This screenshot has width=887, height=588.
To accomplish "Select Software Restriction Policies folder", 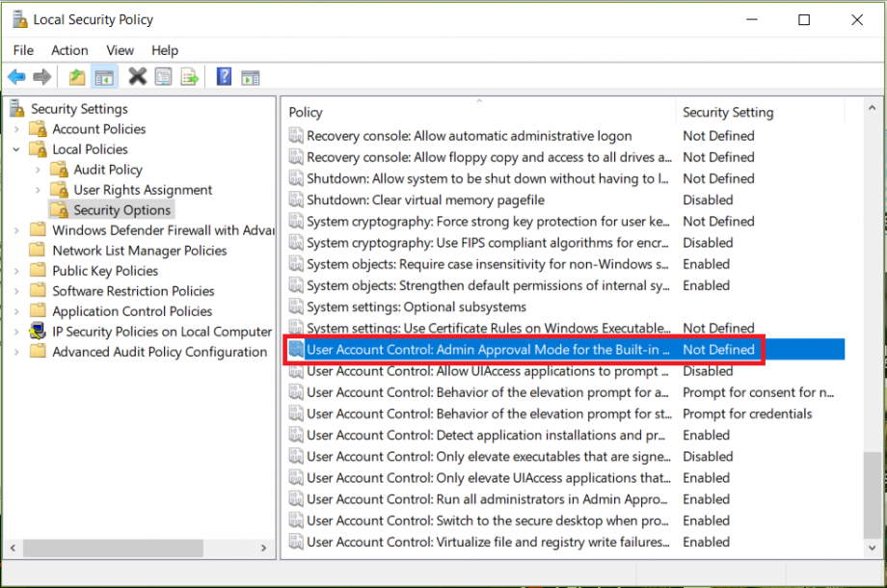I will point(133,291).
